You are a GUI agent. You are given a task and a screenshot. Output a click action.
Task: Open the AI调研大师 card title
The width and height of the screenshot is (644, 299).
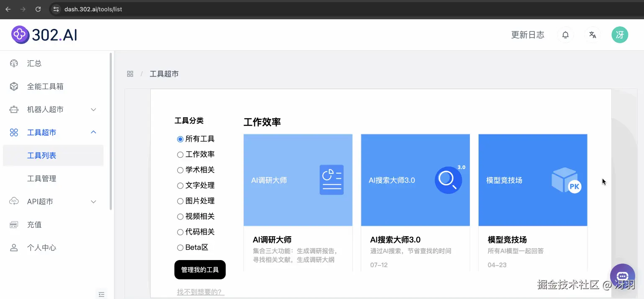[272, 240]
